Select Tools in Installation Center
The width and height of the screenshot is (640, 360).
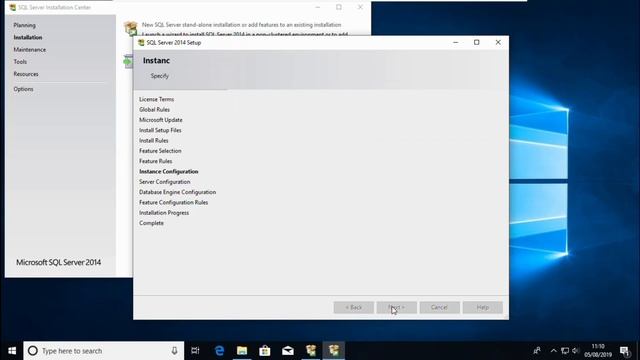[20, 62]
